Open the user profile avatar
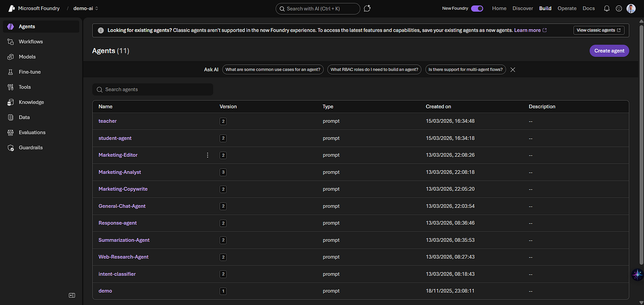The image size is (644, 305). click(x=631, y=8)
